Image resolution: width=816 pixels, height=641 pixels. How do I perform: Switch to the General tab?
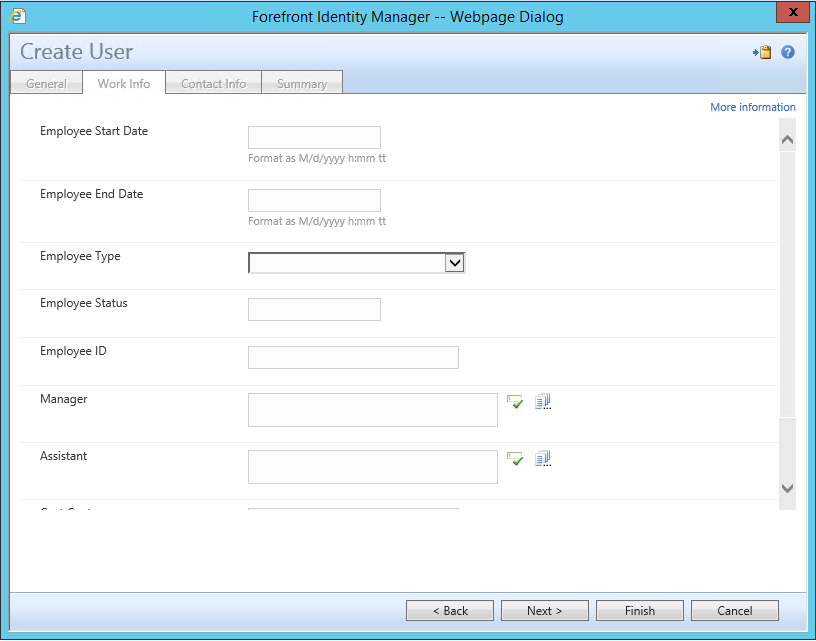tap(46, 84)
